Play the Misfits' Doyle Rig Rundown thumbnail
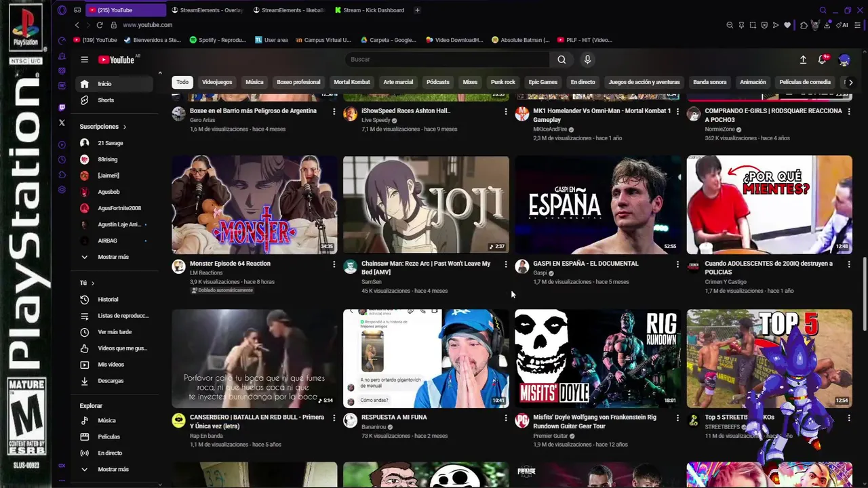 597,359
